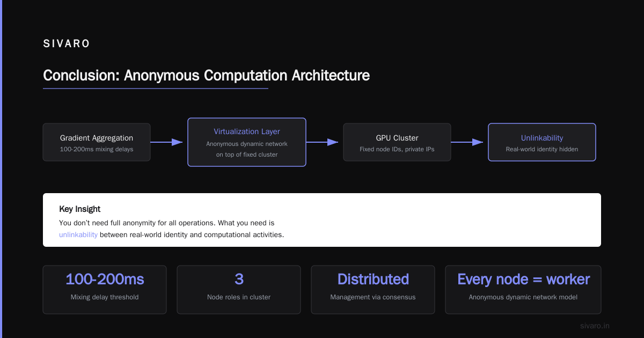Click the Management via consensus caption
The height and width of the screenshot is (338, 644).
[373, 297]
